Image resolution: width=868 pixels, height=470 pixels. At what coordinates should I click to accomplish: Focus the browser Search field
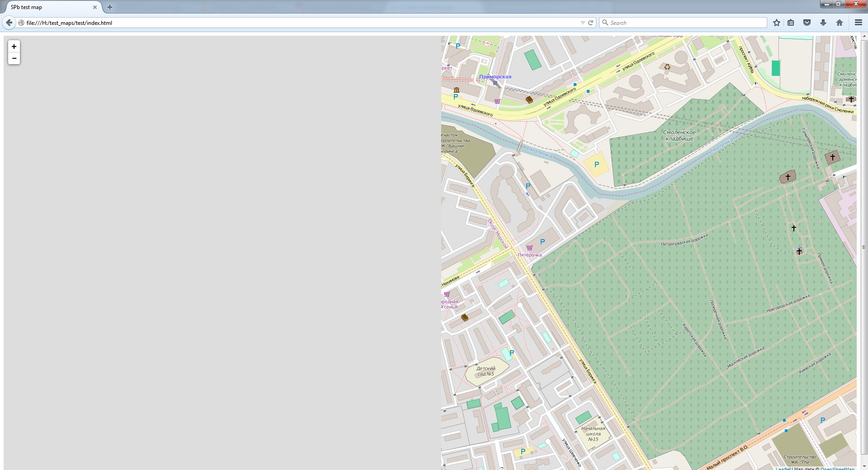[683, 23]
